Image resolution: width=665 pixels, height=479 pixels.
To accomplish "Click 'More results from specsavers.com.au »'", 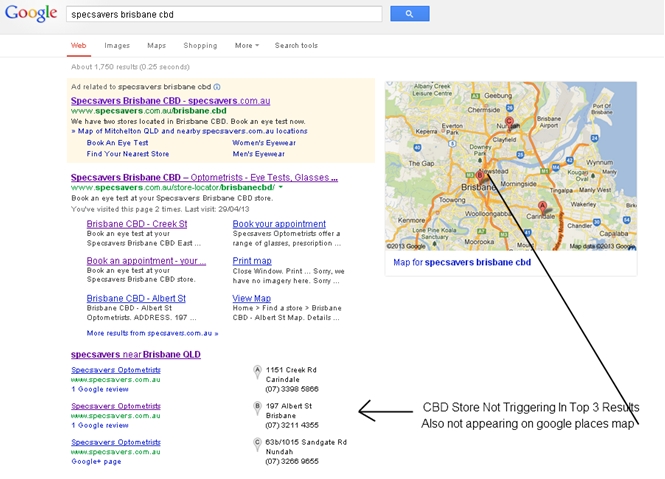I will pos(152,333).
